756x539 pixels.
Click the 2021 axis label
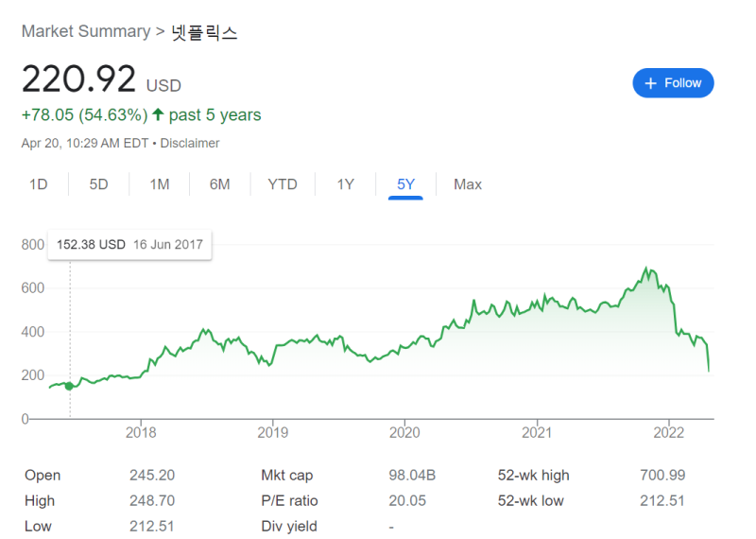point(537,432)
